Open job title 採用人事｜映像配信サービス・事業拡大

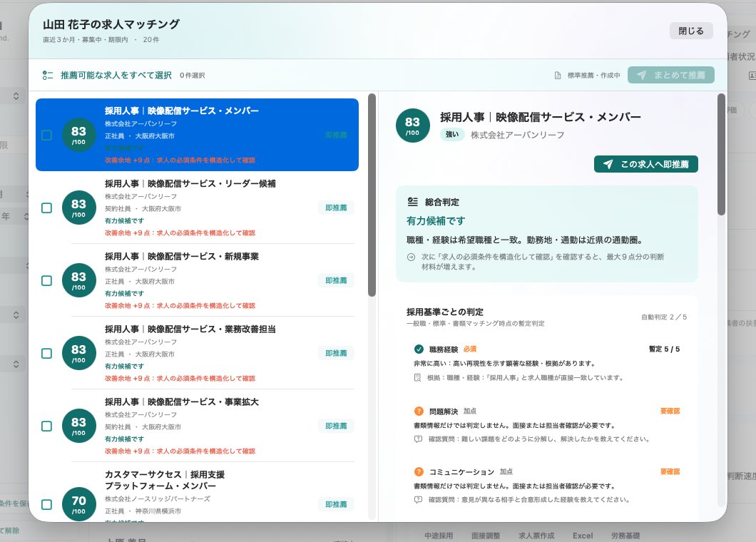[182, 402]
